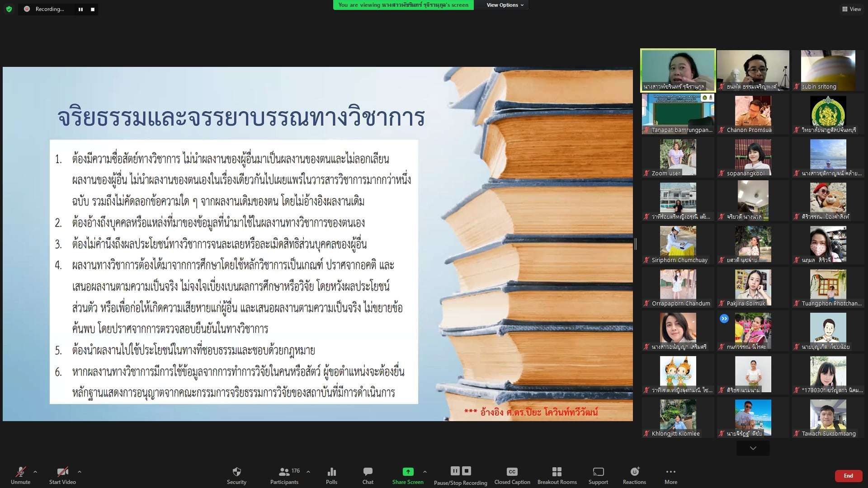Click the encryption shield icon top-left
This screenshot has width=868, height=488.
tap(9, 9)
